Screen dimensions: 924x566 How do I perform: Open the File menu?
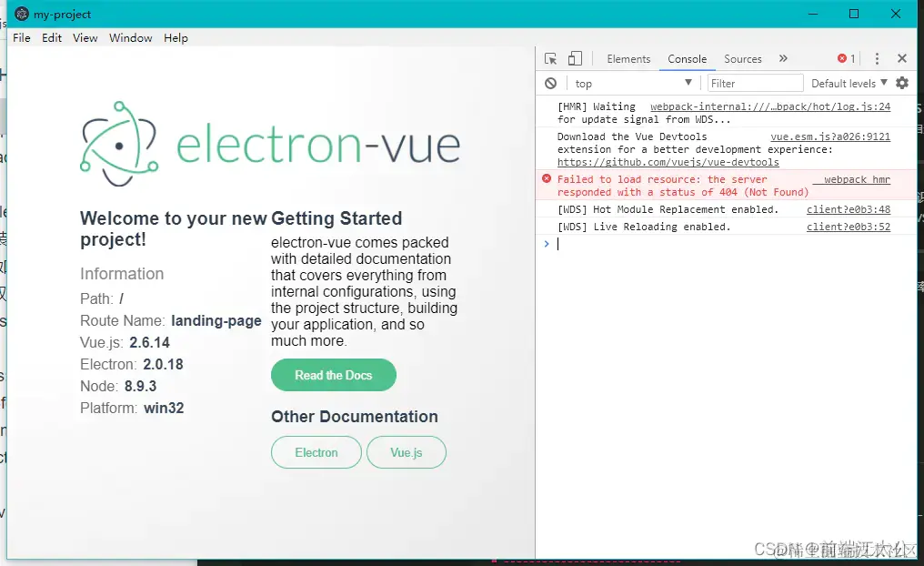(21, 37)
